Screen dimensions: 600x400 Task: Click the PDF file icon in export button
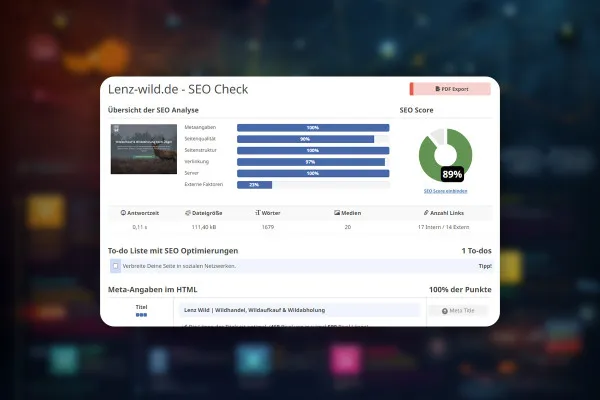[438, 89]
